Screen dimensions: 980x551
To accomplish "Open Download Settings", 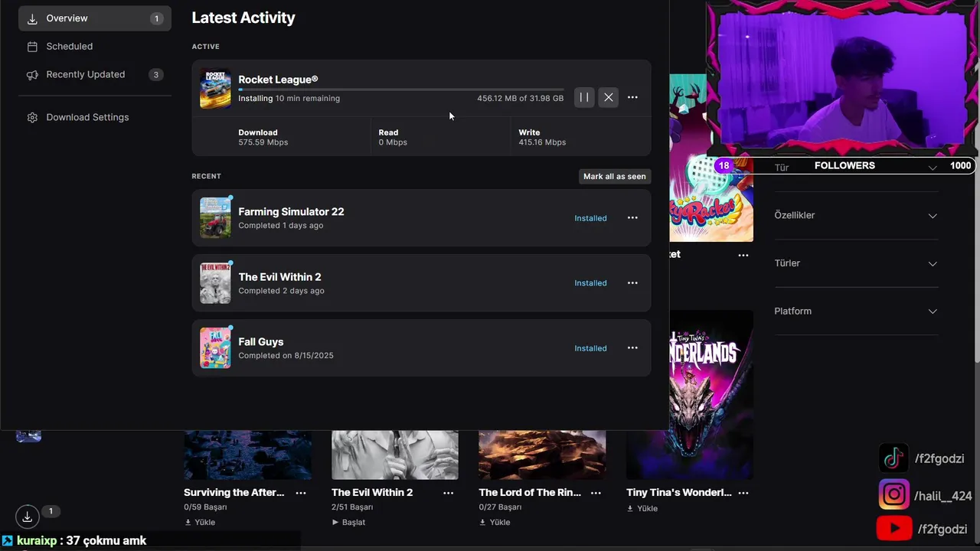I will click(95, 117).
